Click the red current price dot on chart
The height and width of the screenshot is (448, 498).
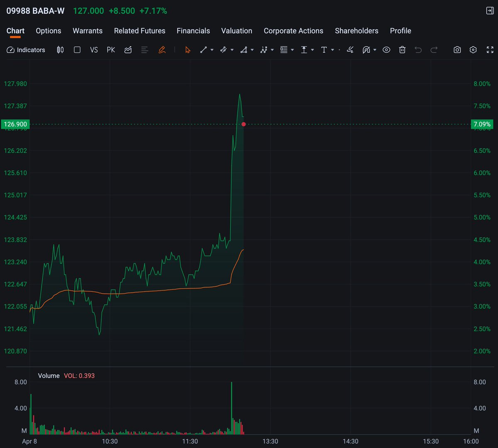[244, 124]
